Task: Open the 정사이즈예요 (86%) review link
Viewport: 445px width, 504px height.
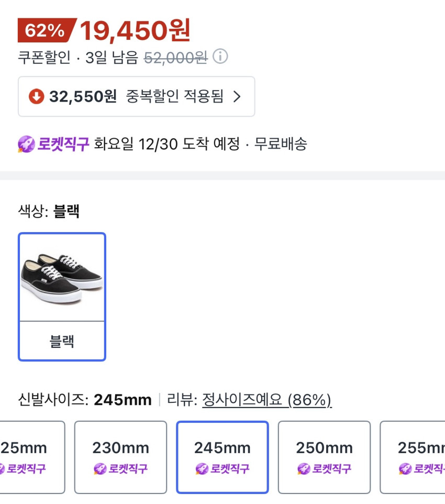Action: pyautogui.click(x=266, y=400)
